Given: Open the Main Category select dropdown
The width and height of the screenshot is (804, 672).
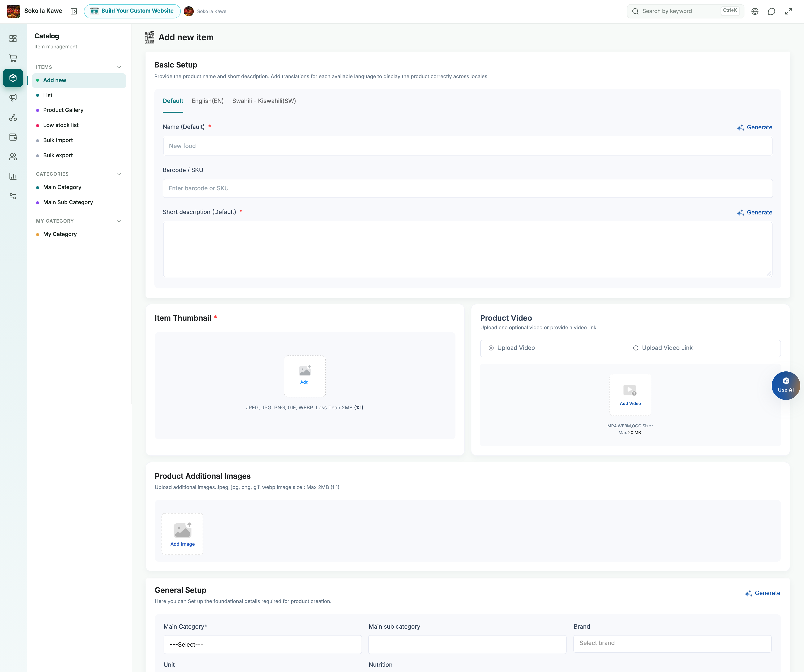Looking at the screenshot, I should point(262,645).
